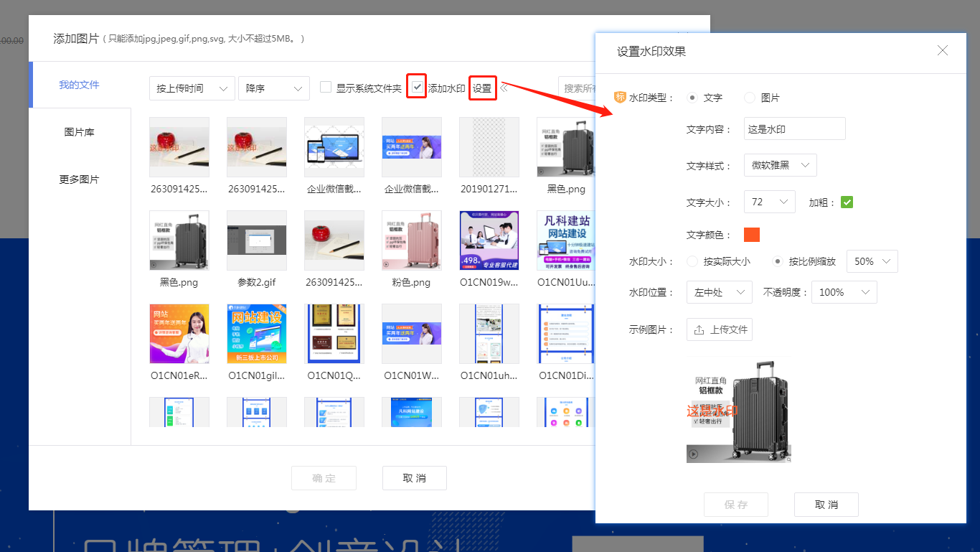Image resolution: width=980 pixels, height=552 pixels.
Task: Open the 降序 order dropdown
Action: [x=274, y=88]
